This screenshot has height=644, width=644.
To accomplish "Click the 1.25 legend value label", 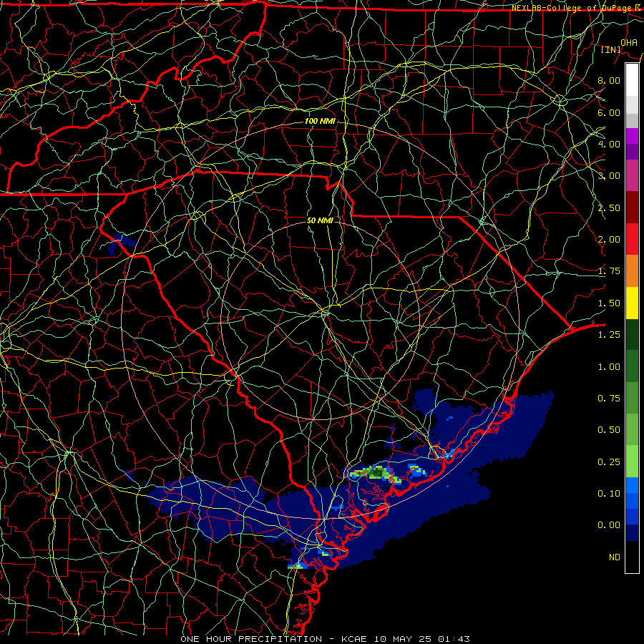I will coord(609,335).
